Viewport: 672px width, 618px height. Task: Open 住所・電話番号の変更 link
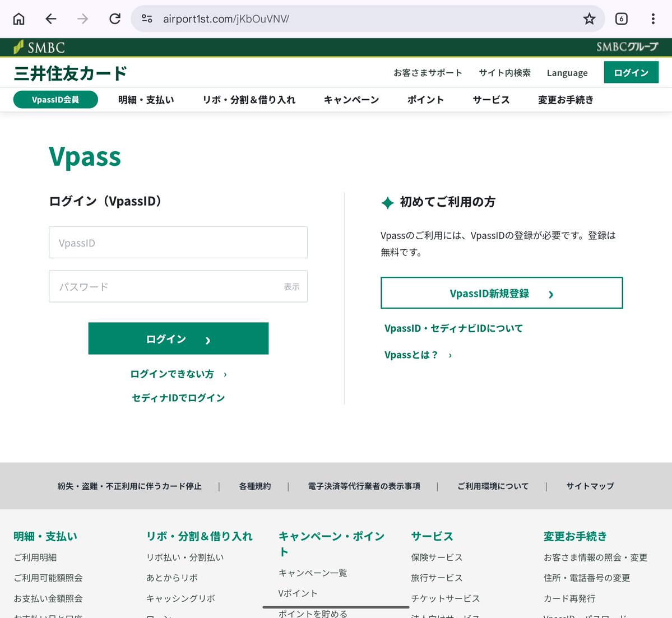click(587, 578)
